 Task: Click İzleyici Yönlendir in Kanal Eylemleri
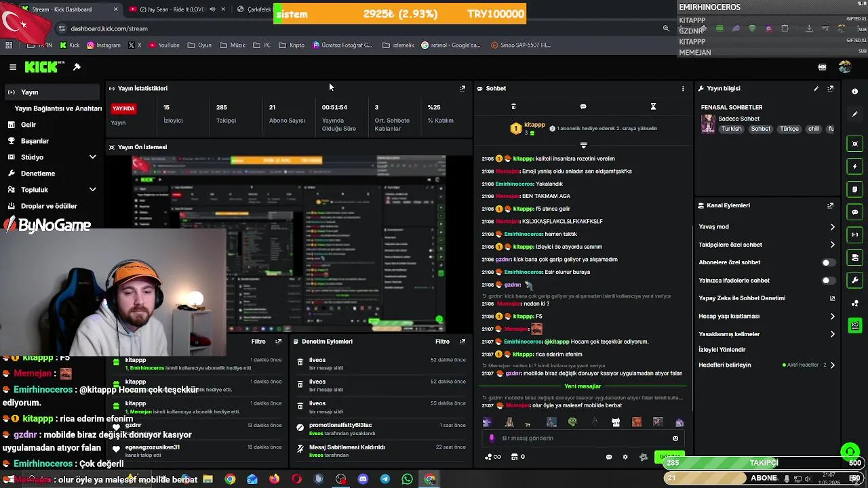[x=722, y=350]
